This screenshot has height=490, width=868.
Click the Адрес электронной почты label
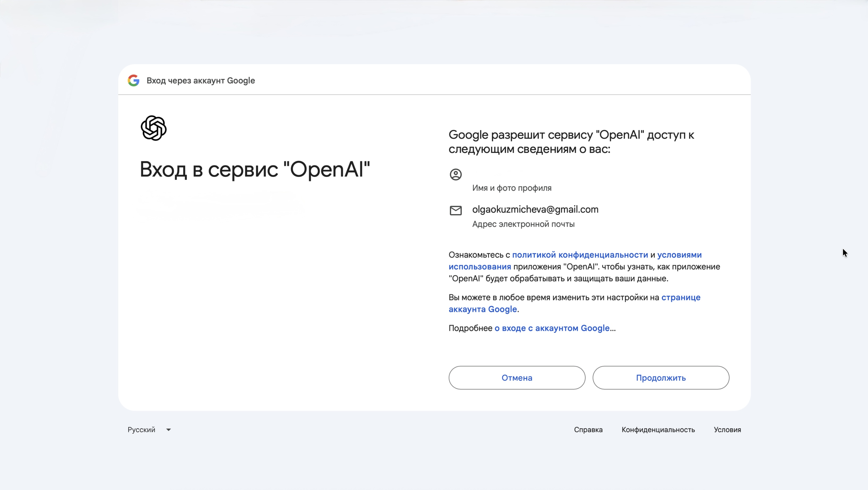pos(523,224)
